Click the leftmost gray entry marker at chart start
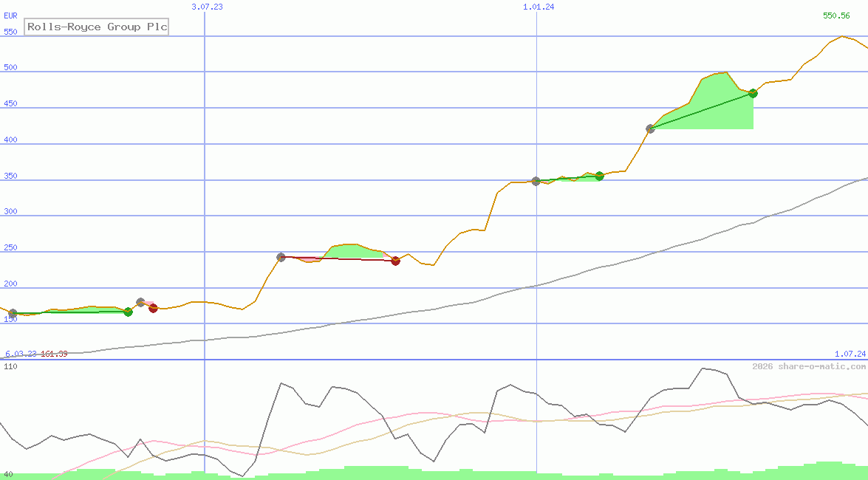The image size is (868, 480). 13,313
